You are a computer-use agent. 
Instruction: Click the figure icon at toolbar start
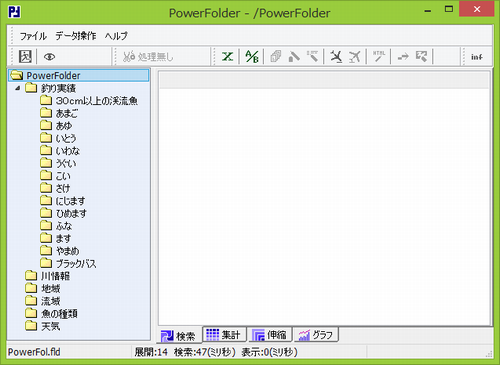coord(25,57)
